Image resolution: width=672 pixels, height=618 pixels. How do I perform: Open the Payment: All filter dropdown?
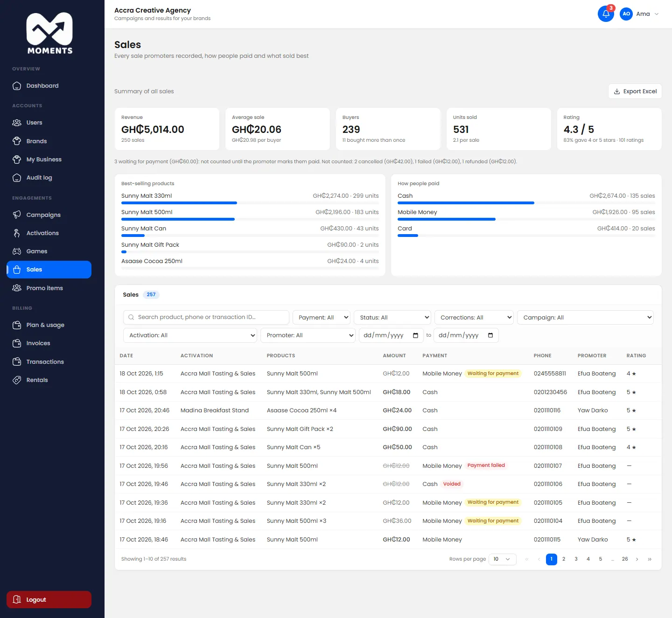(x=322, y=318)
